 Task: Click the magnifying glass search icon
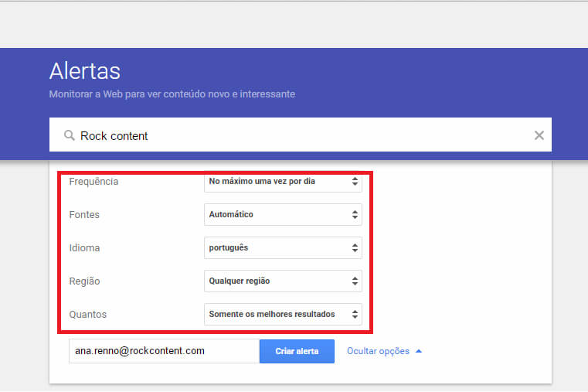(x=69, y=135)
